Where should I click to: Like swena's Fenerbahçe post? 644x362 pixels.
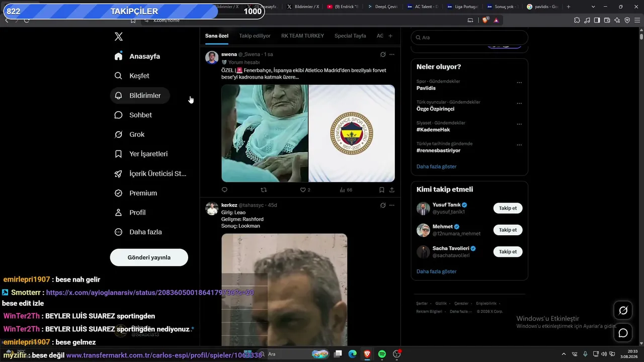(x=305, y=190)
